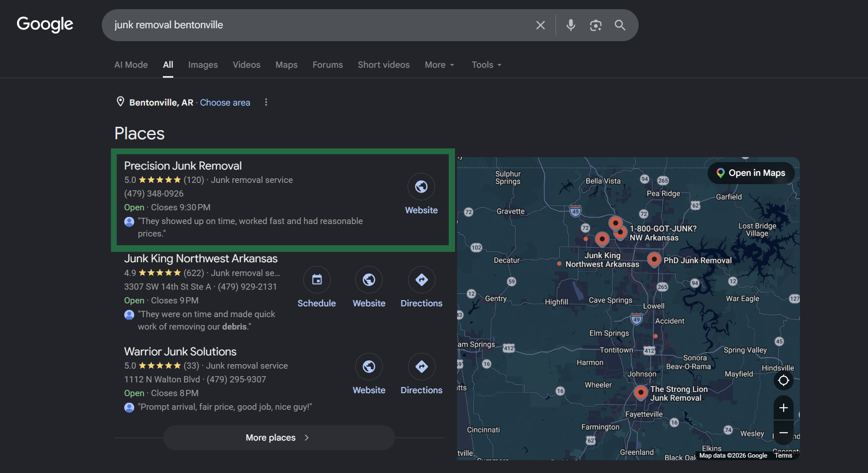This screenshot has height=473, width=868.
Task: Click the phone number (479) 348-0926
Action: 154,194
